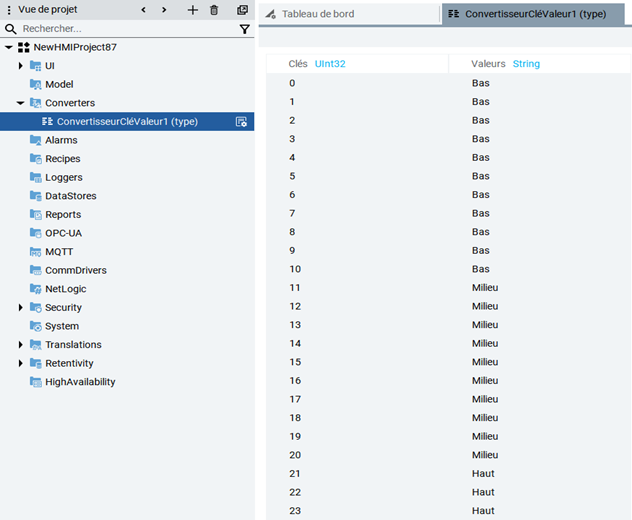Select the Haut value for key 21
The width and height of the screenshot is (632, 520).
pos(483,474)
